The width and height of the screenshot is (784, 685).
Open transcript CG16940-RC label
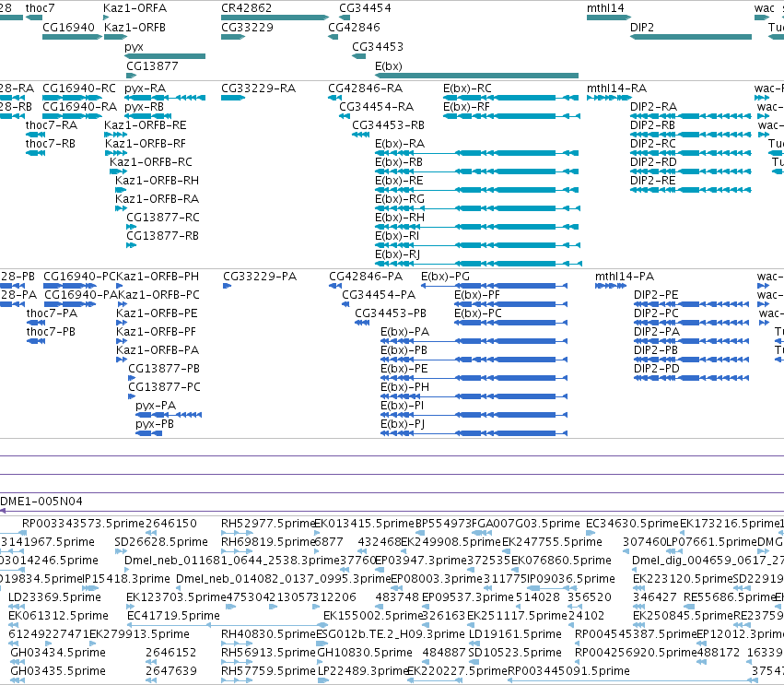tap(79, 89)
